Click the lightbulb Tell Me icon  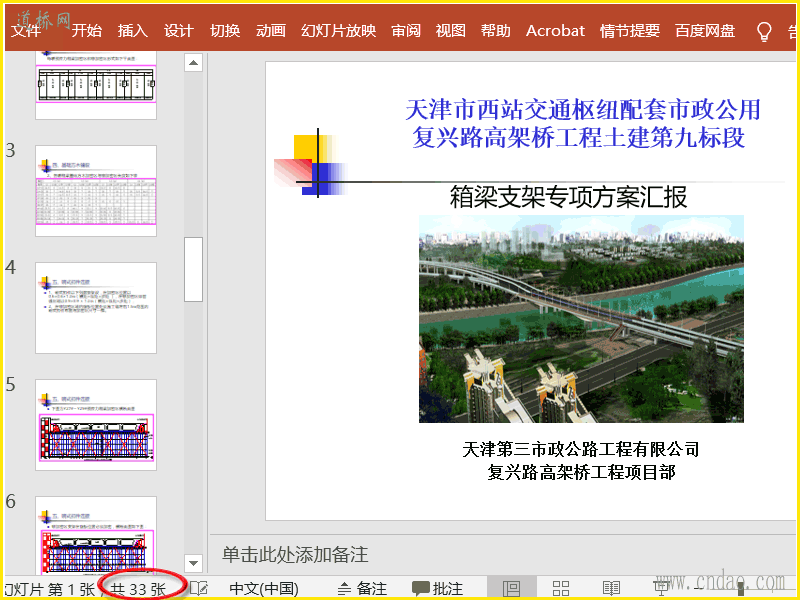[764, 30]
